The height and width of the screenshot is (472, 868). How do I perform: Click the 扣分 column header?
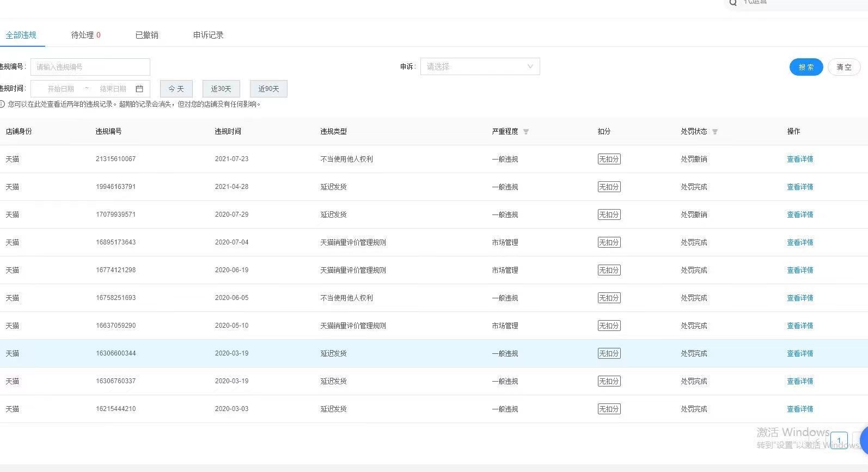click(x=604, y=131)
